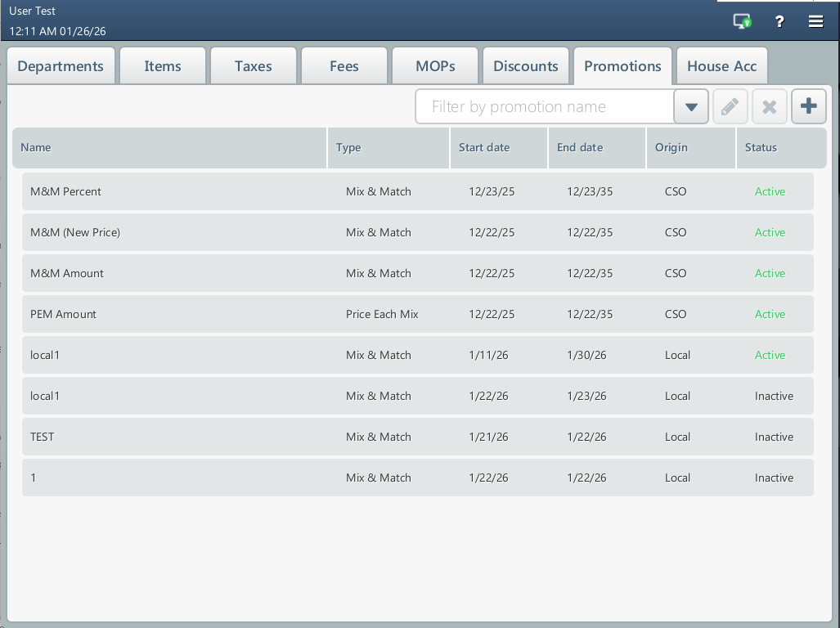
Task: Select the M&M Percent promotion row
Action: click(417, 191)
